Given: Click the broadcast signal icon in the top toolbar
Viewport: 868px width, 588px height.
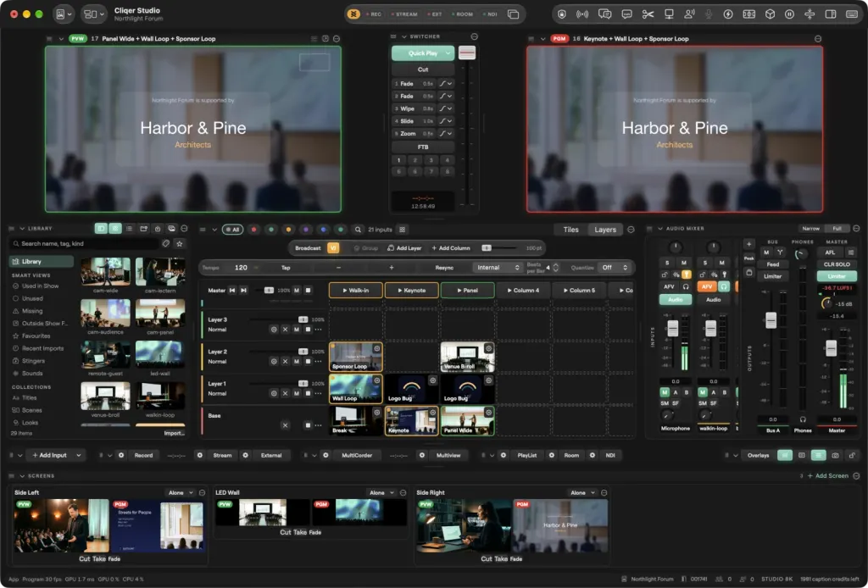Looking at the screenshot, I should coord(582,14).
